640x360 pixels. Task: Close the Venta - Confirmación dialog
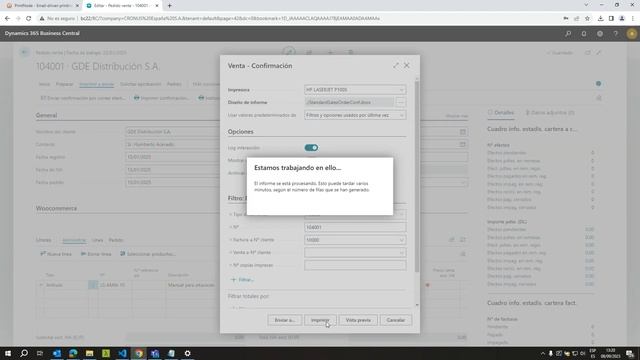click(407, 65)
